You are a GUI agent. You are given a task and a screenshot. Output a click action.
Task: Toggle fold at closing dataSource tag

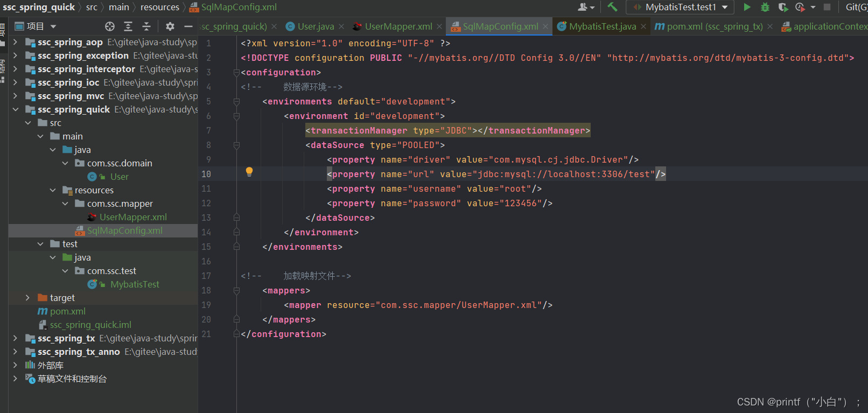pyautogui.click(x=236, y=218)
